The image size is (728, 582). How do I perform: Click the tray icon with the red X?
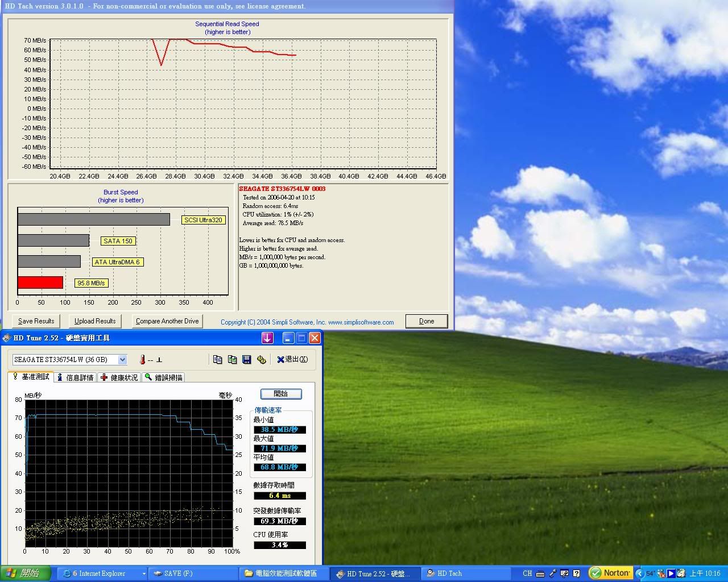[661, 573]
